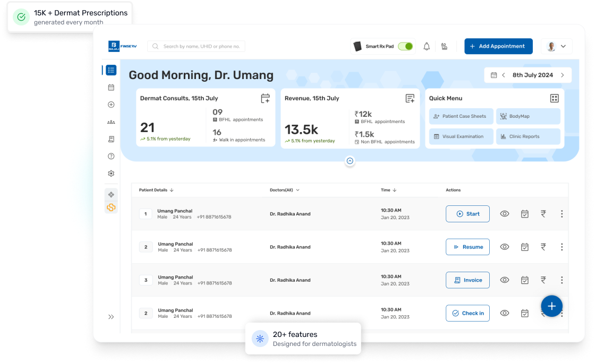Screen dimensions: 596x364
Task: View first patient details via eye icon
Action: point(505,214)
